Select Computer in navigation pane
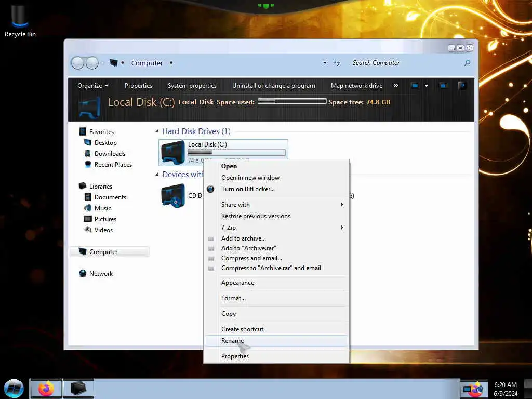The width and height of the screenshot is (532, 399). click(x=109, y=252)
